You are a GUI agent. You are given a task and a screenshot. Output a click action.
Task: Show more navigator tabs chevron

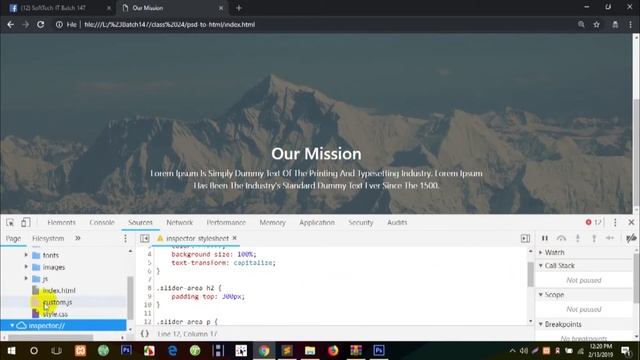pyautogui.click(x=78, y=238)
